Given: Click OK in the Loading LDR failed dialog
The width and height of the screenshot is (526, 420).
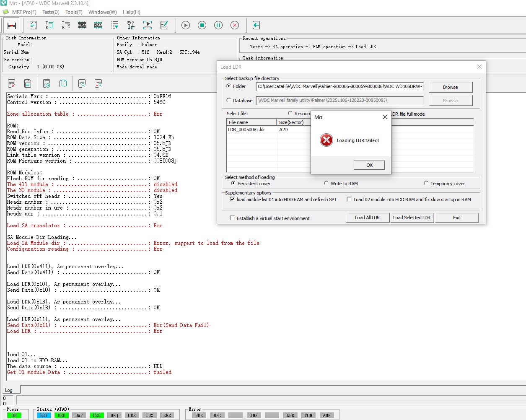Looking at the screenshot, I should click(369, 165).
